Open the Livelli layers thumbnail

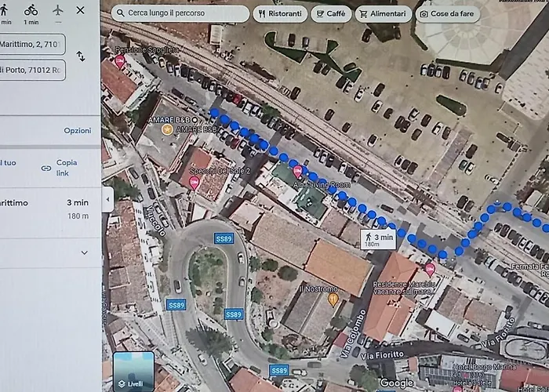133,372
